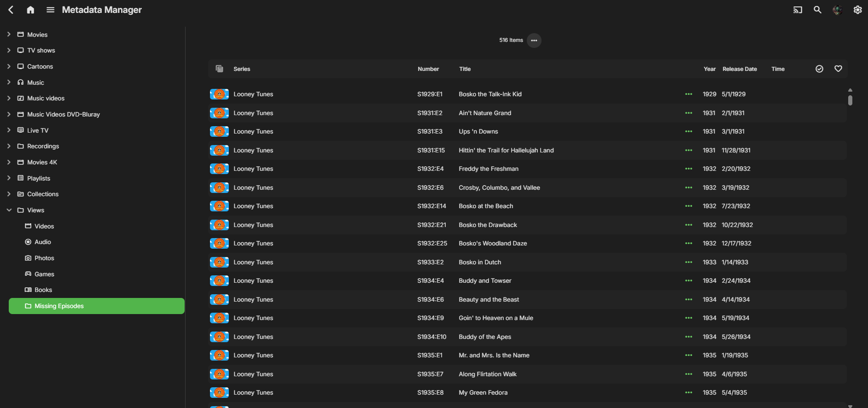The width and height of the screenshot is (868, 408).
Task: Open options for Bosko the Talk-Ink Kid
Action: 688,94
